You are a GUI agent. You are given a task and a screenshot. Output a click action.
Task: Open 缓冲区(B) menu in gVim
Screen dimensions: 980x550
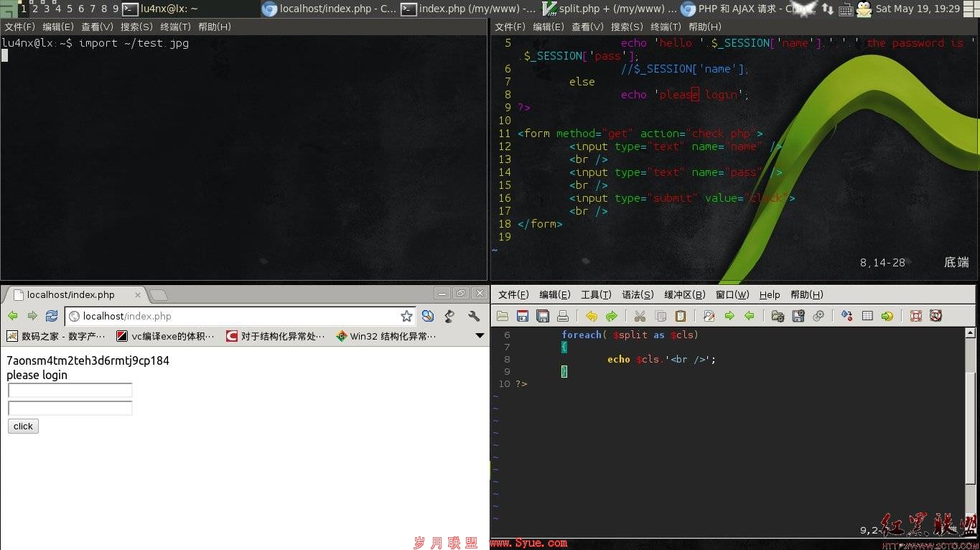coord(684,294)
